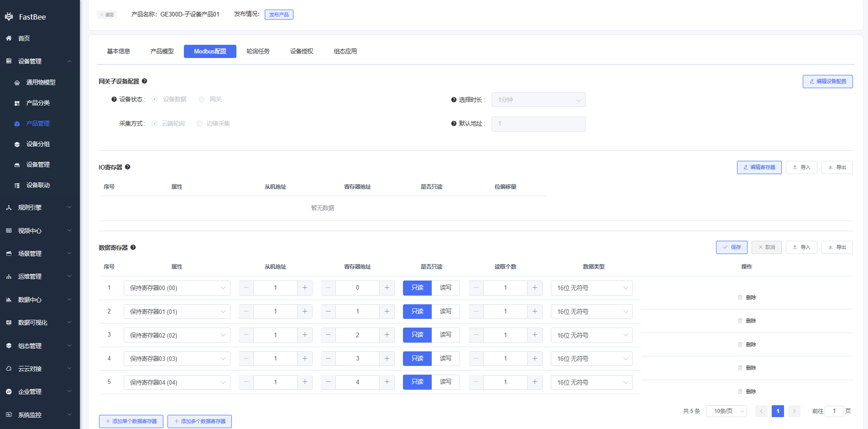The image size is (868, 429).
Task: Select the 网关 radio option
Action: click(x=202, y=100)
